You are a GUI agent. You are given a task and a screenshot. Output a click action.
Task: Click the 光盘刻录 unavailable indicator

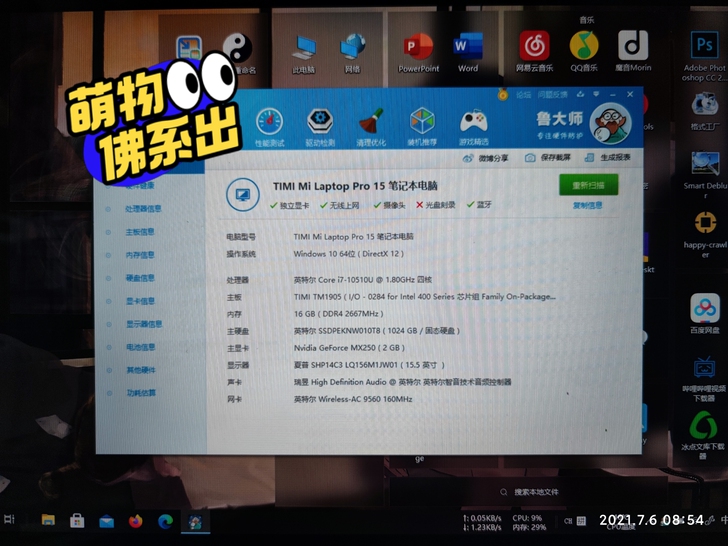coord(436,205)
